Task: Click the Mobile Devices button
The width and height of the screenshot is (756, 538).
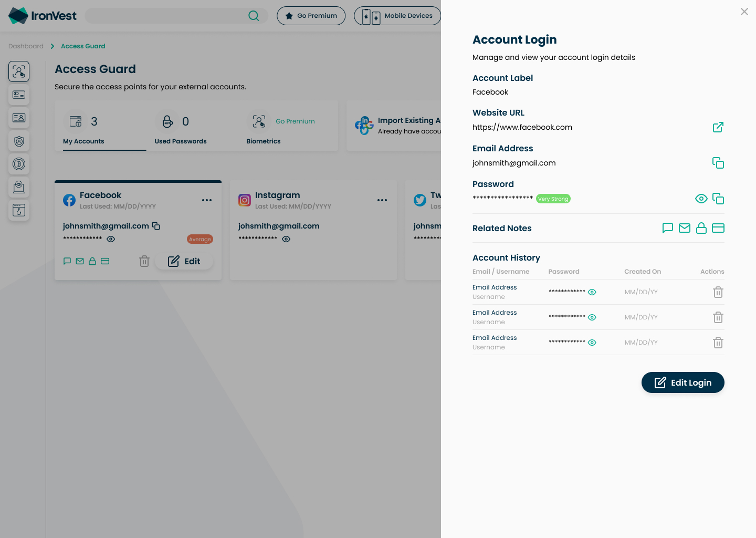Action: 397,16
